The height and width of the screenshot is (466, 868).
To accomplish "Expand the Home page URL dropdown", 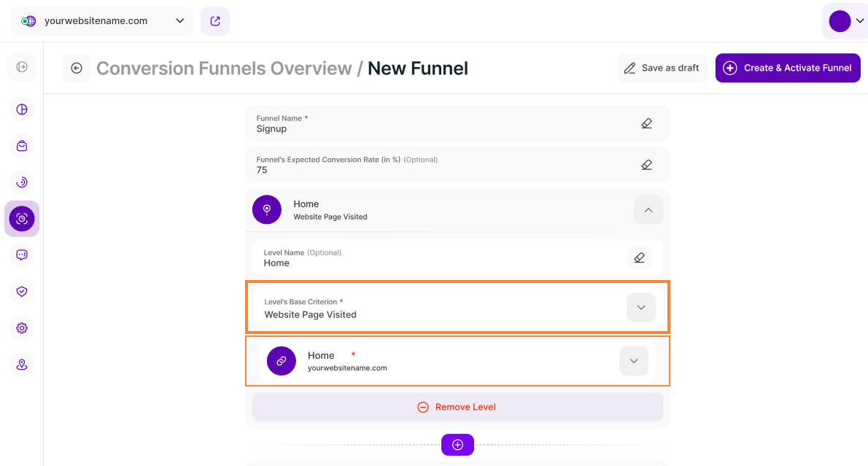I will (633, 361).
